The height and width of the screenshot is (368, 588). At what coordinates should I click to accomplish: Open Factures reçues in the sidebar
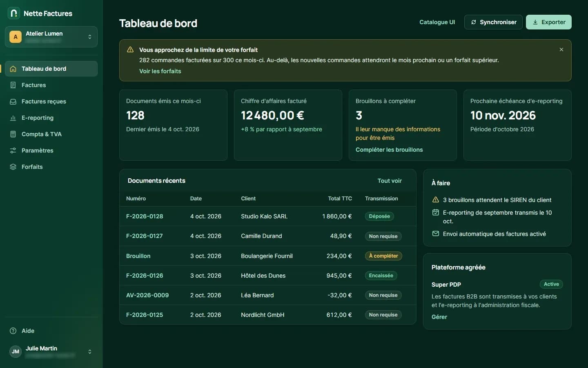point(51,101)
